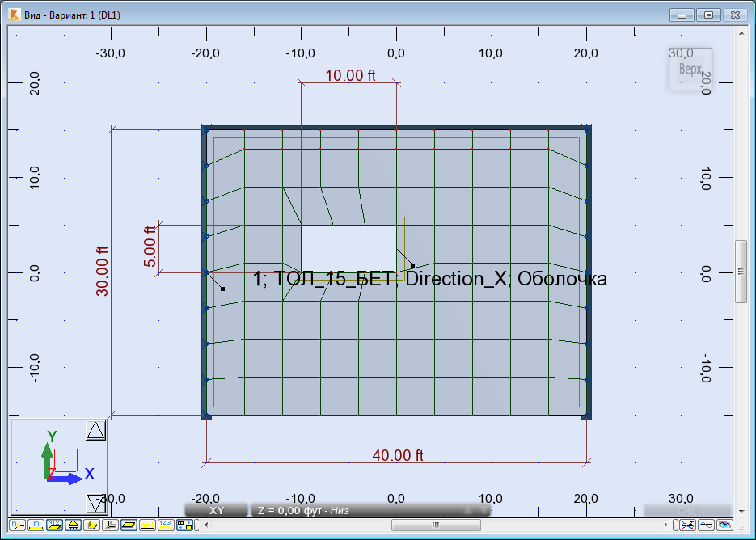756x540 pixels.
Task: Toggle load values 123 display icon
Action: tap(166, 525)
